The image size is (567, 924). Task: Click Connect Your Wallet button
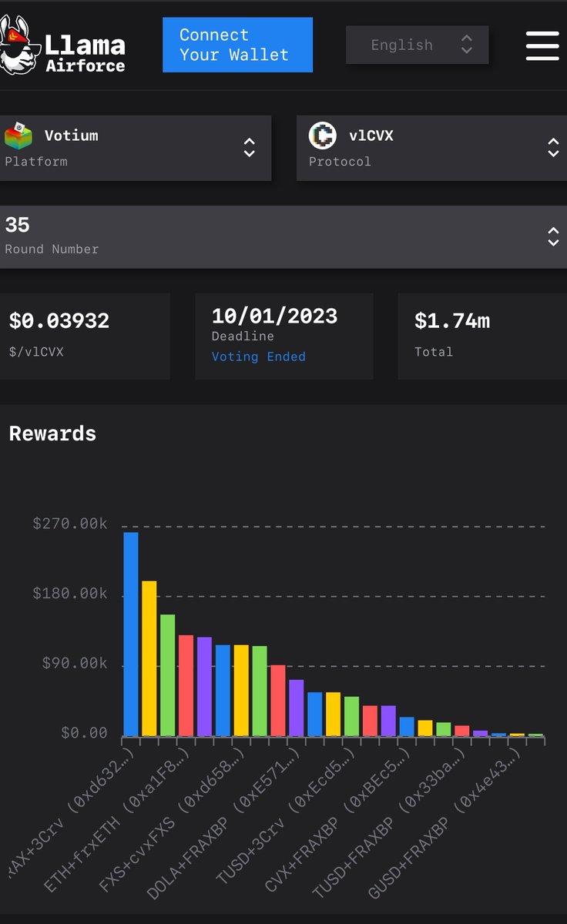pyautogui.click(x=237, y=45)
